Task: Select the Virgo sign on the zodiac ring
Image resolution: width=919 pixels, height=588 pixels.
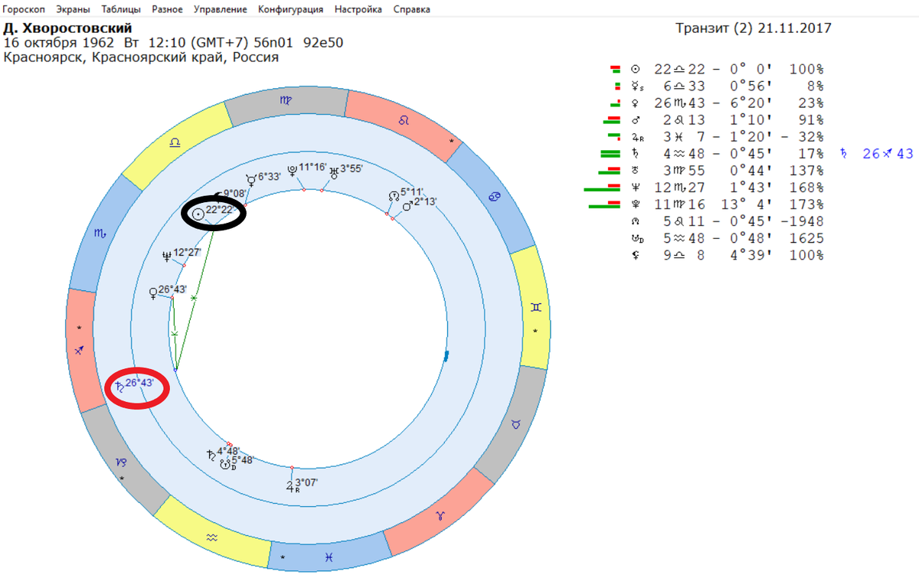Action: pos(285,100)
